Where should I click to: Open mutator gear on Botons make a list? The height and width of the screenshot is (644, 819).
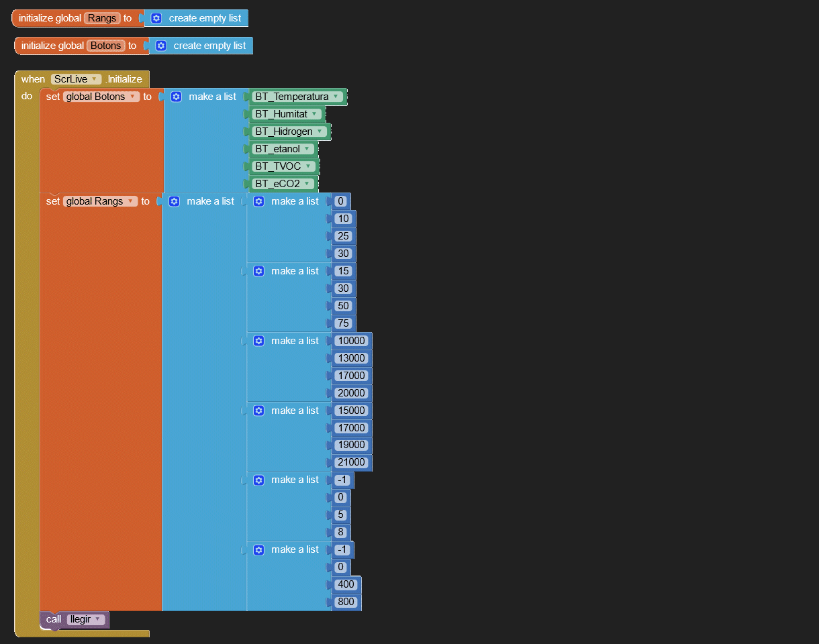[177, 97]
